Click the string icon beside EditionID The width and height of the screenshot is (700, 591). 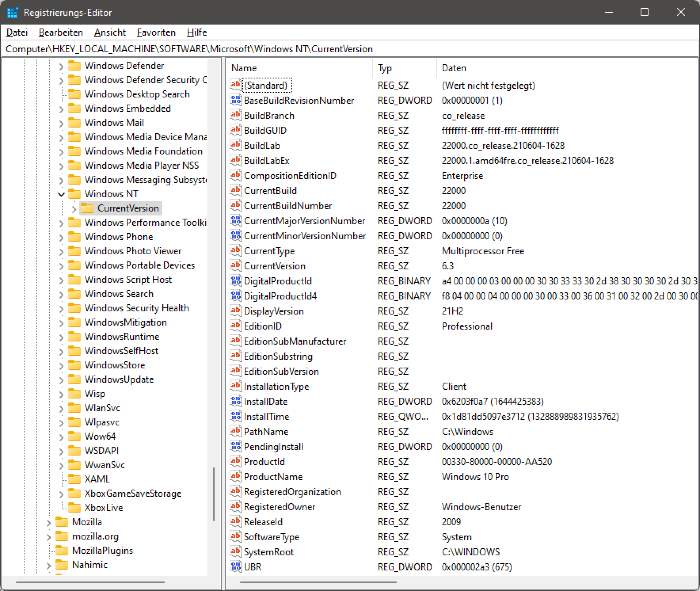point(236,326)
